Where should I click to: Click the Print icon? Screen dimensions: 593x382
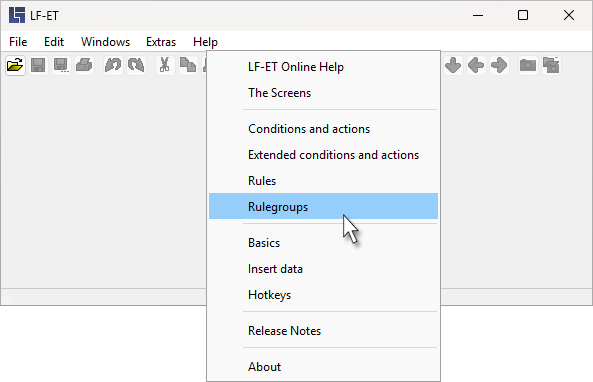click(84, 65)
